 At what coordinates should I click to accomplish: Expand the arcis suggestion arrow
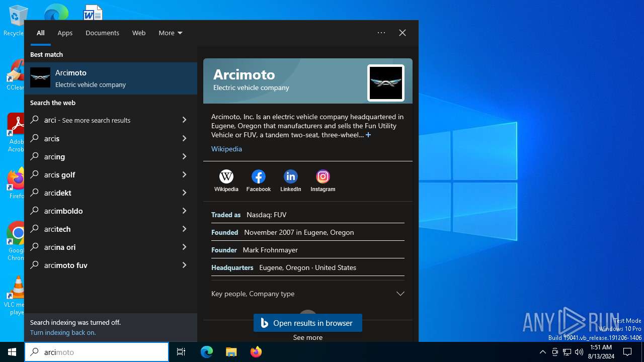click(x=184, y=138)
